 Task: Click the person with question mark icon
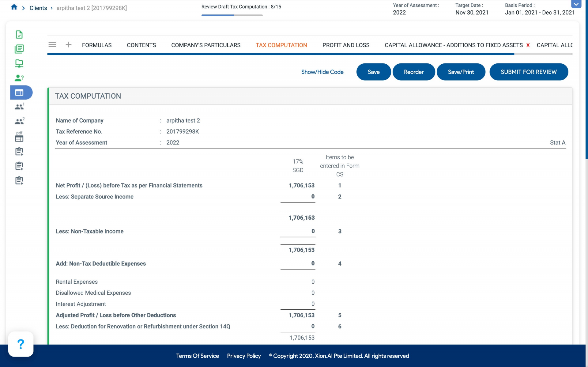click(x=19, y=78)
